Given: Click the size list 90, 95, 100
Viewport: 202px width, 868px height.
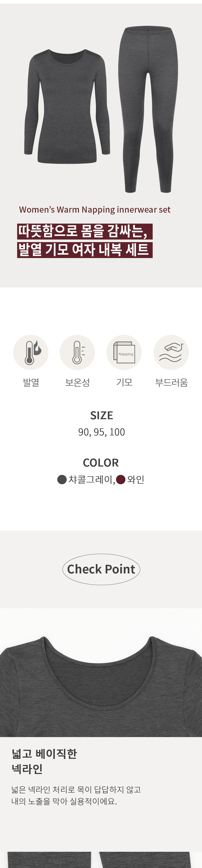Looking at the screenshot, I should (x=101, y=432).
